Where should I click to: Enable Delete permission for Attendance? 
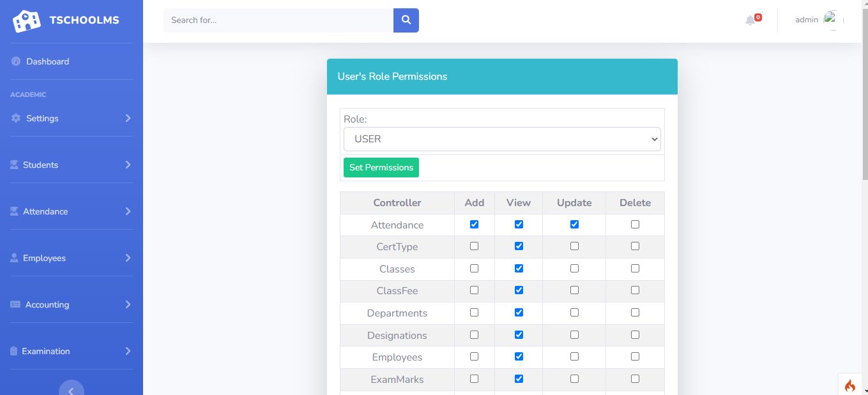coord(635,225)
